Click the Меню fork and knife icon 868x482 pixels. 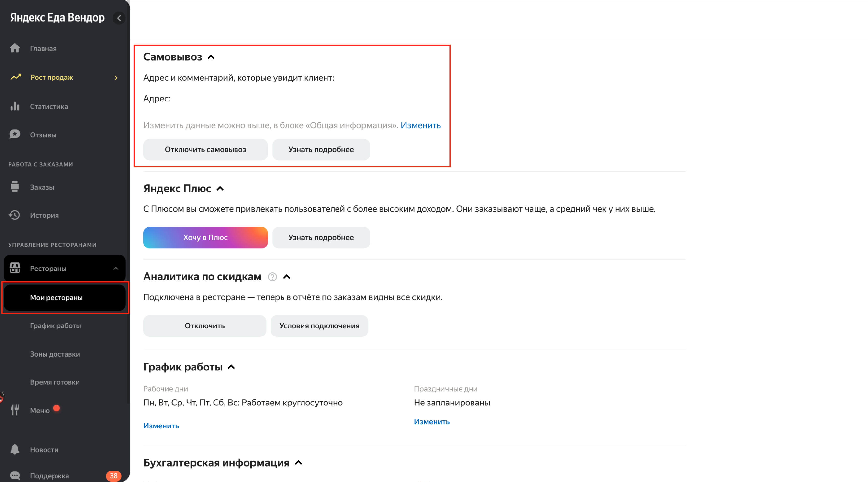tap(15, 410)
